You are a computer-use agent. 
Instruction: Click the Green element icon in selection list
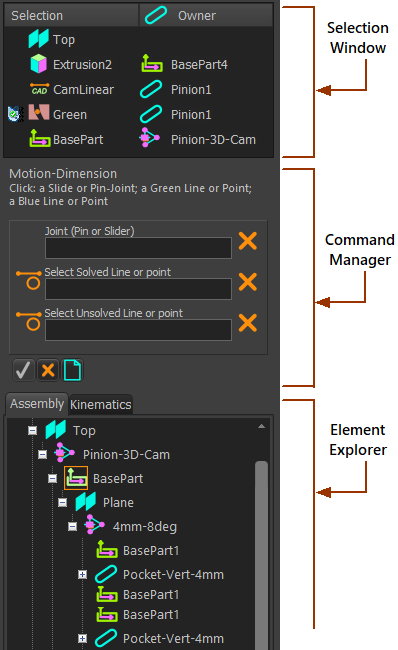pyautogui.click(x=39, y=113)
